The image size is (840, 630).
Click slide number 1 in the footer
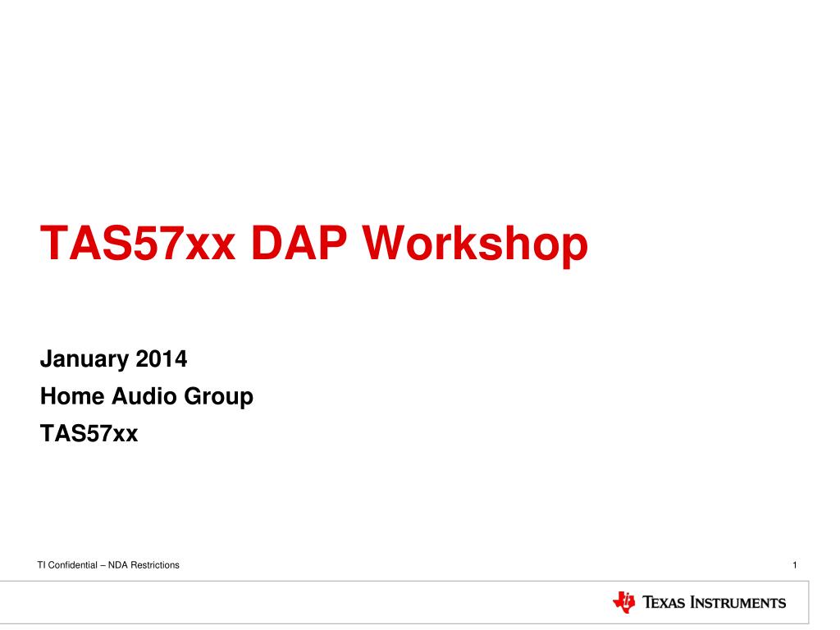pos(794,564)
